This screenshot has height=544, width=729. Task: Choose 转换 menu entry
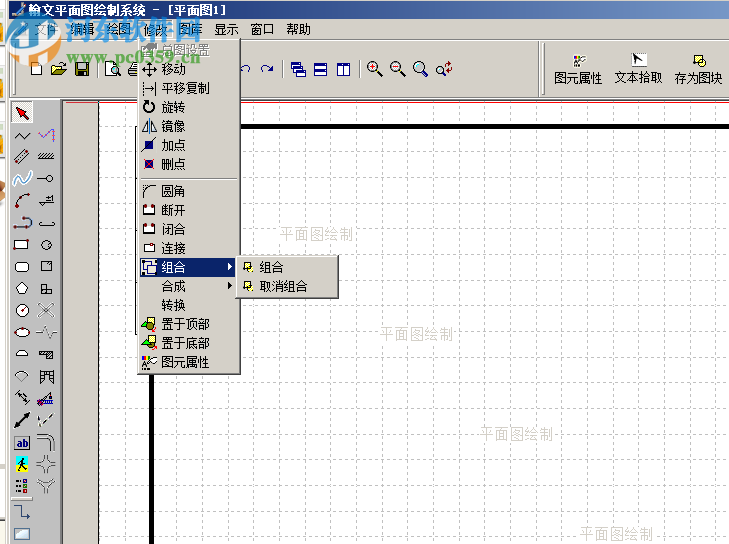coord(189,305)
